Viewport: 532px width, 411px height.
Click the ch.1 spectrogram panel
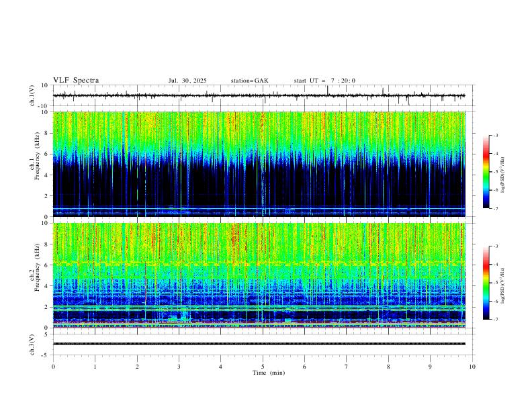(x=259, y=164)
